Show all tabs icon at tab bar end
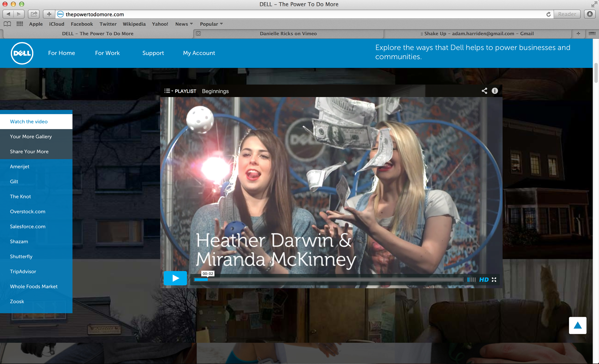The width and height of the screenshot is (599, 364). point(592,34)
